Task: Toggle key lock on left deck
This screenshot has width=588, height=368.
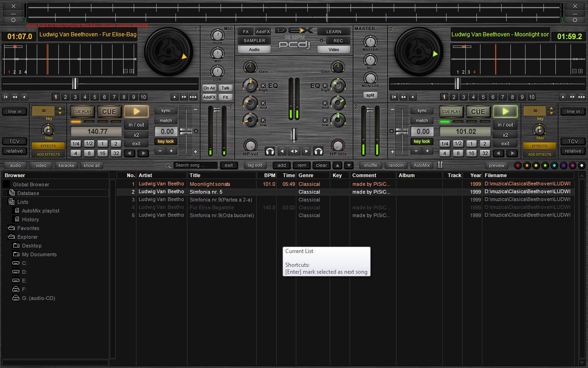Action: tap(166, 141)
